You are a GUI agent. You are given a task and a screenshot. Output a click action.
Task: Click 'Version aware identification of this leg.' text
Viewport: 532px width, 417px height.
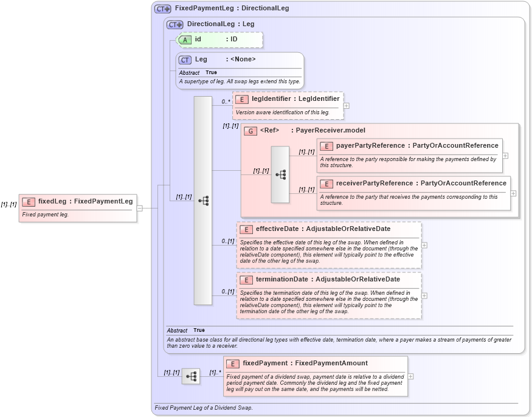coord(283,112)
